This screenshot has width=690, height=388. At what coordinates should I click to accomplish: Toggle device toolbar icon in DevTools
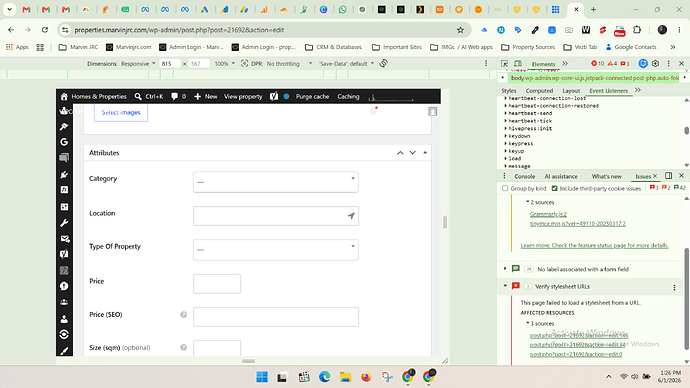pos(518,64)
